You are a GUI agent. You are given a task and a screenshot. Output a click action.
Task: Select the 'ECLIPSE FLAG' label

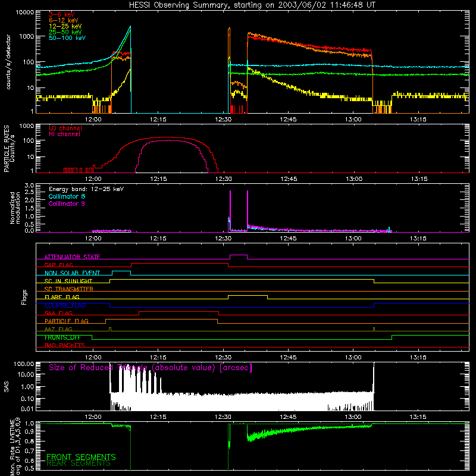[x=65, y=305]
